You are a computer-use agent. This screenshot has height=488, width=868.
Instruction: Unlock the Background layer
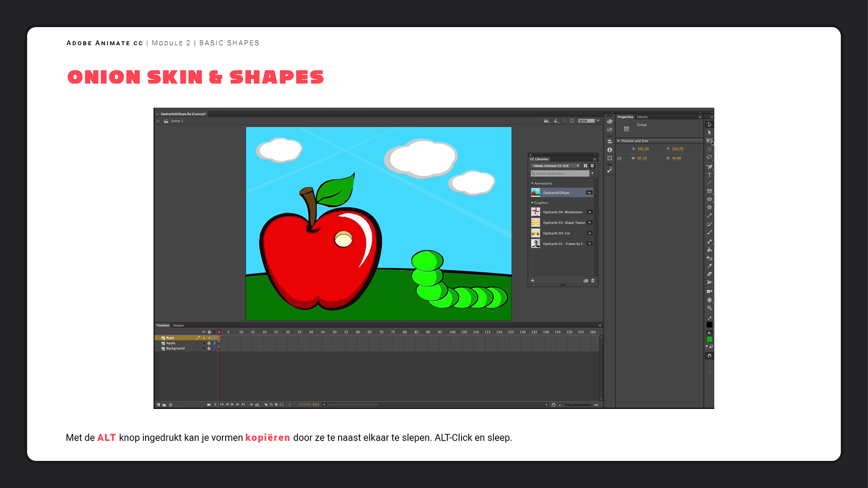(209, 348)
